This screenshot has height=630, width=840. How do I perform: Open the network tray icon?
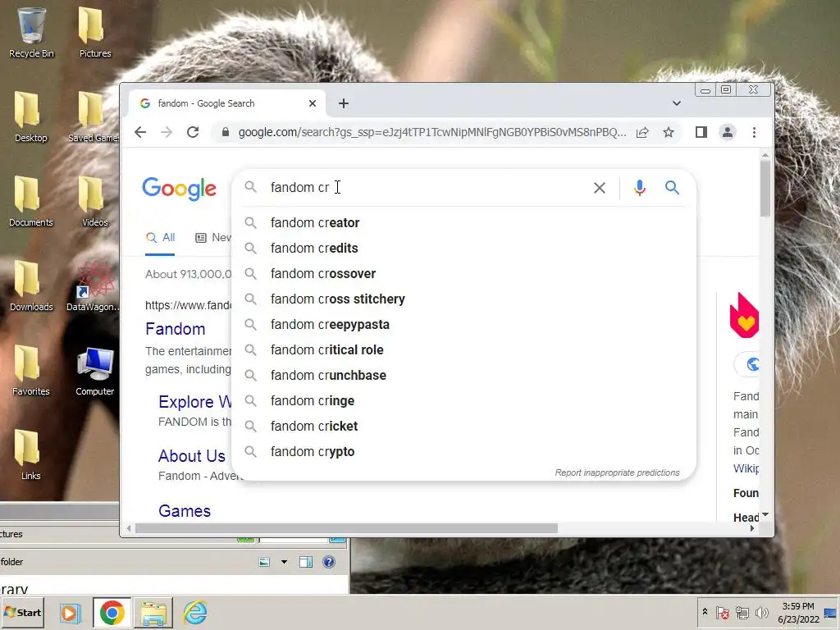742,612
